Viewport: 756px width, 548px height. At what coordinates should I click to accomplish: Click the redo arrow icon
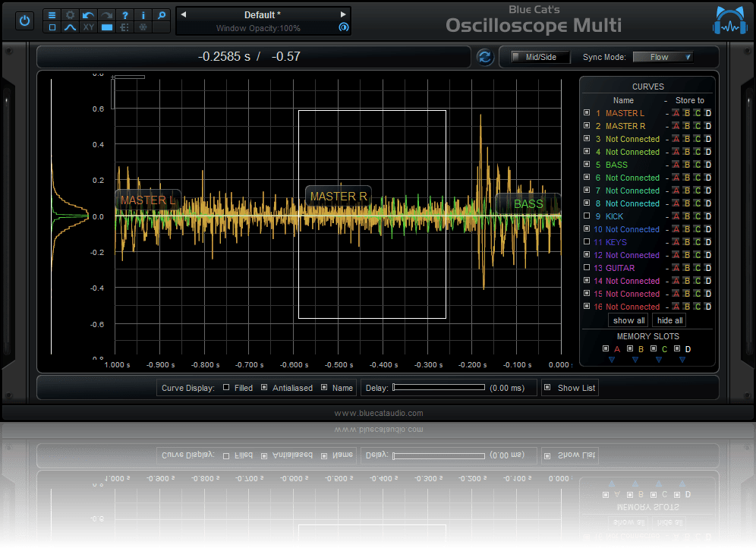click(106, 16)
